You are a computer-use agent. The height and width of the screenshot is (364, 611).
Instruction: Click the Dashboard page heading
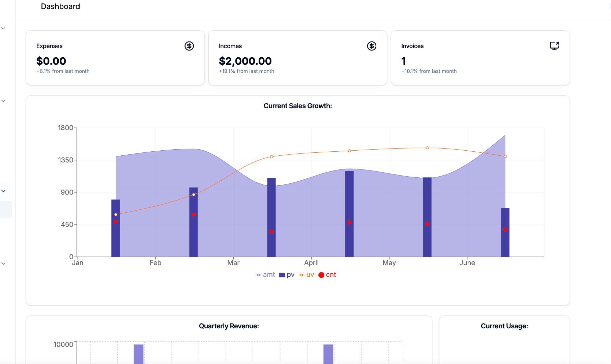(x=60, y=6)
